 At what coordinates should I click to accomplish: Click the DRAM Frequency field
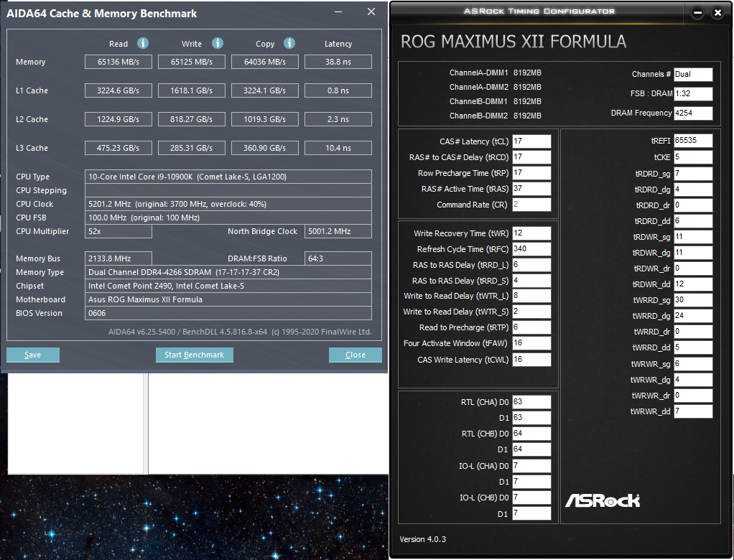pyautogui.click(x=693, y=113)
